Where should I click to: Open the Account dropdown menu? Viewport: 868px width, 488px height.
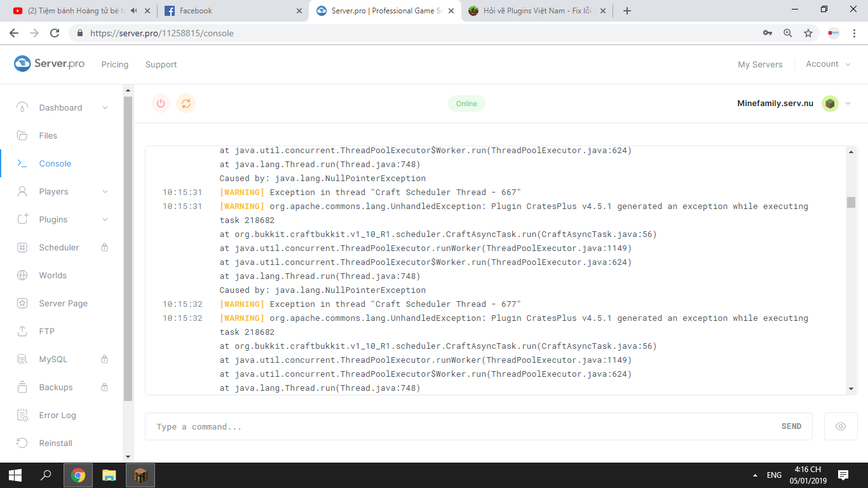[x=827, y=64]
